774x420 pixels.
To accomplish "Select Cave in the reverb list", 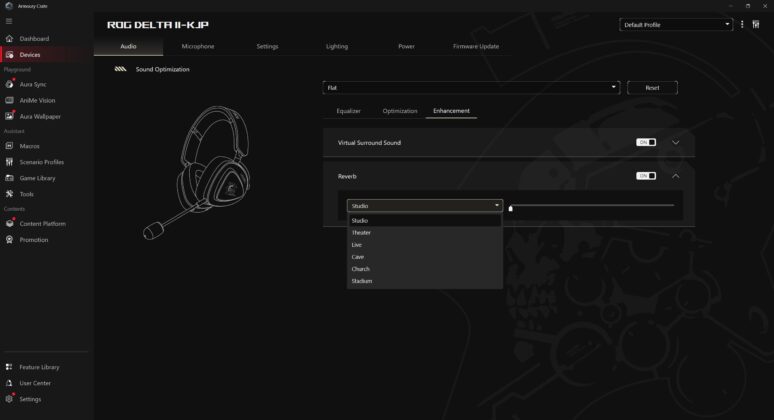I will [425, 257].
